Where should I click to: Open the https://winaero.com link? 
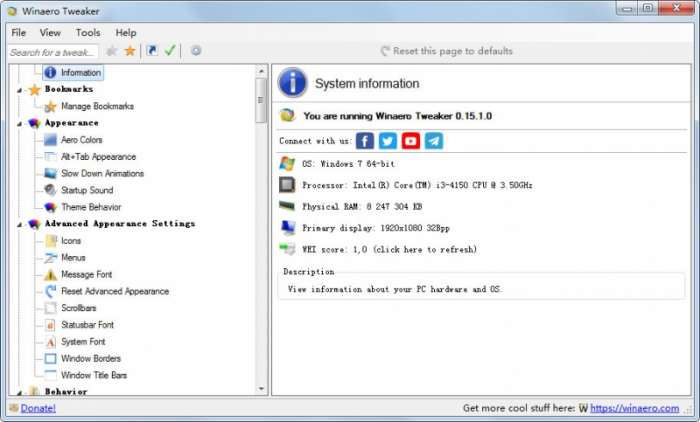coord(634,408)
